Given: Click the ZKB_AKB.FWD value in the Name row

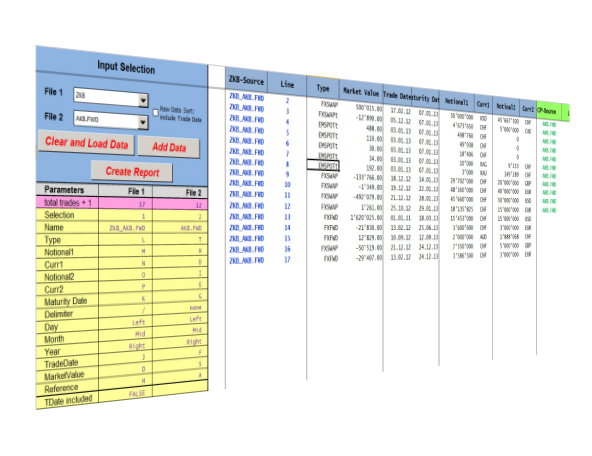Looking at the screenshot, I should point(127,228).
